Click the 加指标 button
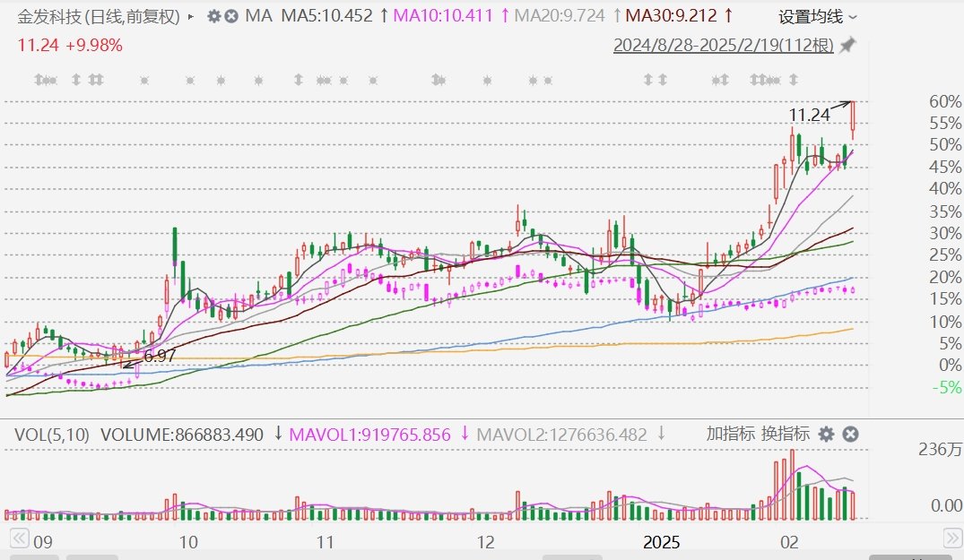964x560 pixels. pos(730,435)
